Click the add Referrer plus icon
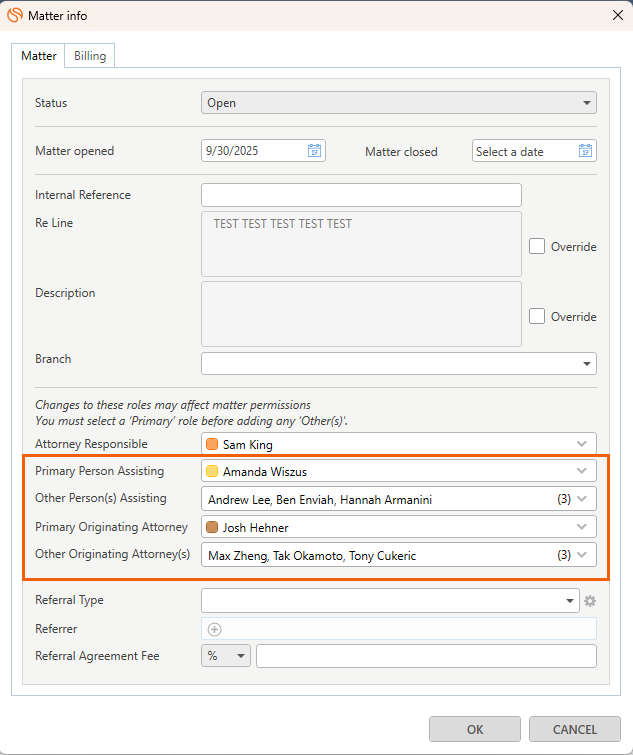633x755 pixels. pyautogui.click(x=214, y=629)
